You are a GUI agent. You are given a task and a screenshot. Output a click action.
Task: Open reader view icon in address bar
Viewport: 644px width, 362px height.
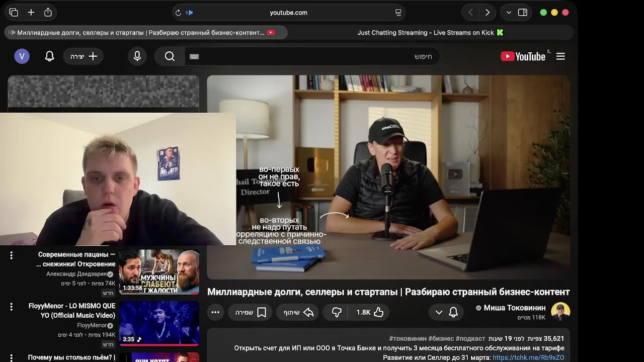click(398, 13)
